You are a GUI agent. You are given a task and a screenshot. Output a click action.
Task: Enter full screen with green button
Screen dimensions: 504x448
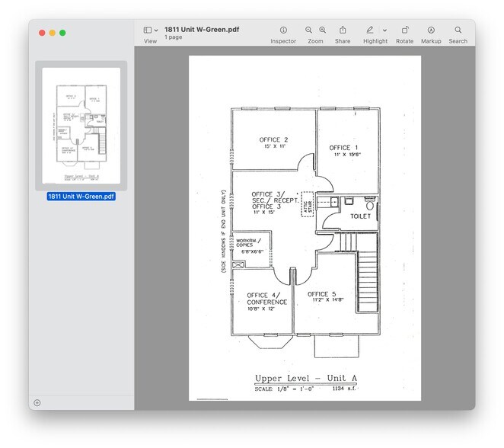(x=62, y=33)
